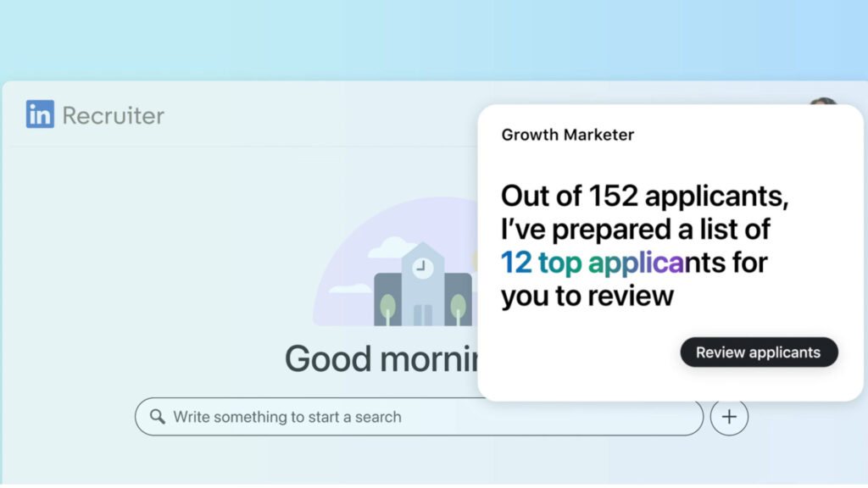Click the "you to review" text line

[587, 296]
